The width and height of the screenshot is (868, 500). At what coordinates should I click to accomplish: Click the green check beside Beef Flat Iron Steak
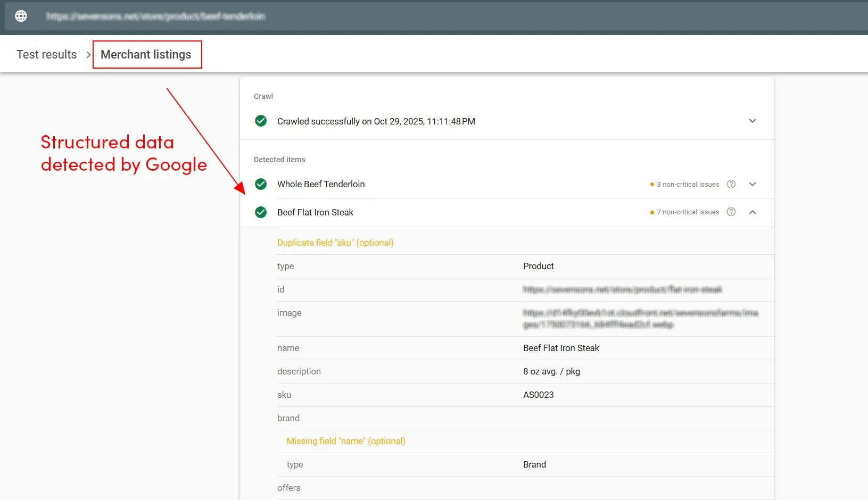[261, 212]
